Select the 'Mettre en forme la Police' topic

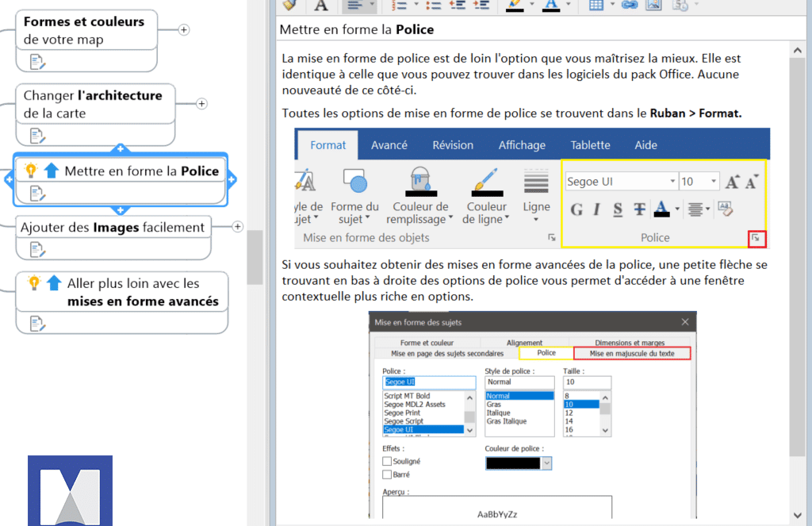[141, 171]
